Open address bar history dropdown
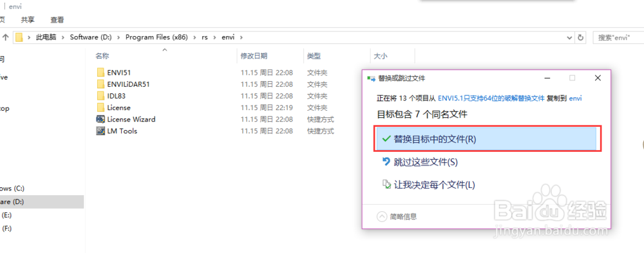The height and width of the screenshot is (253, 644). point(569,37)
